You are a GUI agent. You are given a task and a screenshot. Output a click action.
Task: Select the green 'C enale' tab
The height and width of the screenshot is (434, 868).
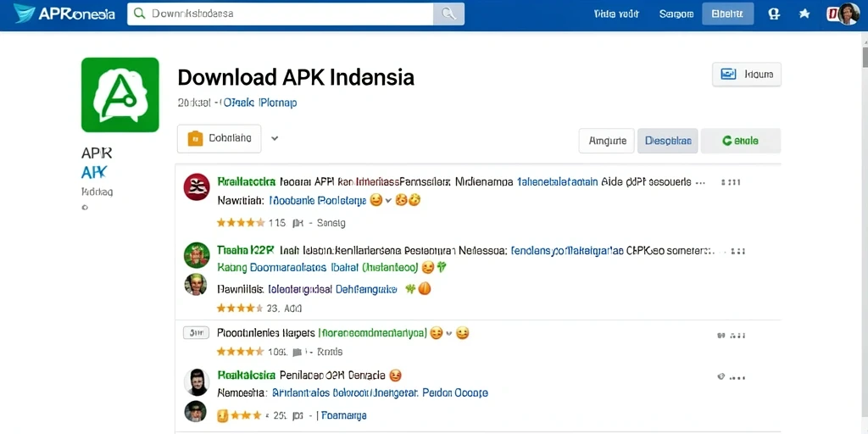(741, 141)
